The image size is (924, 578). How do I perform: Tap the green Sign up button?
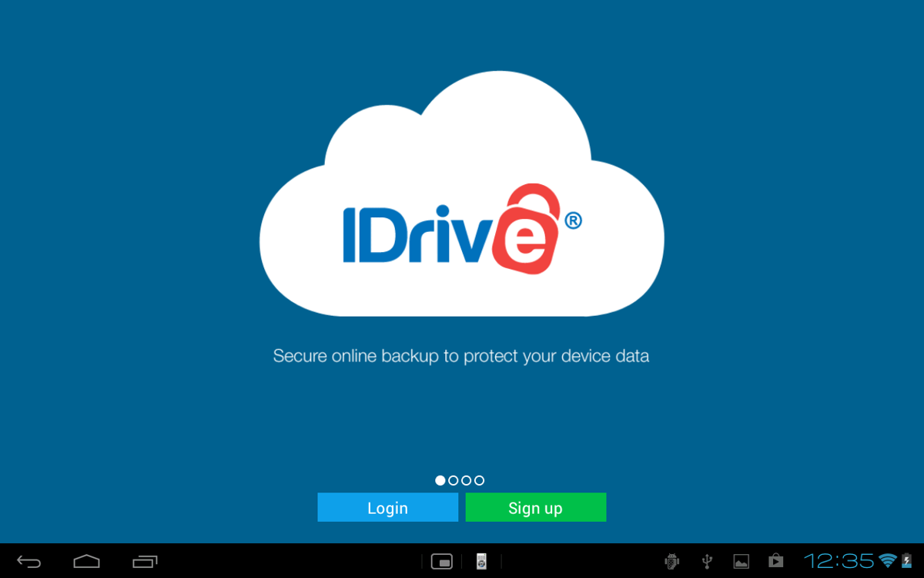pos(536,508)
